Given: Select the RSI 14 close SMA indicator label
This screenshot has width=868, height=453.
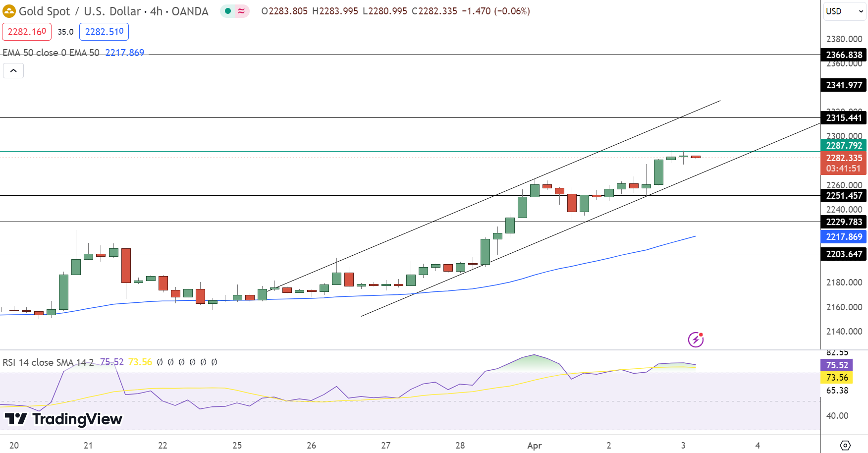Looking at the screenshot, I should click(48, 362).
